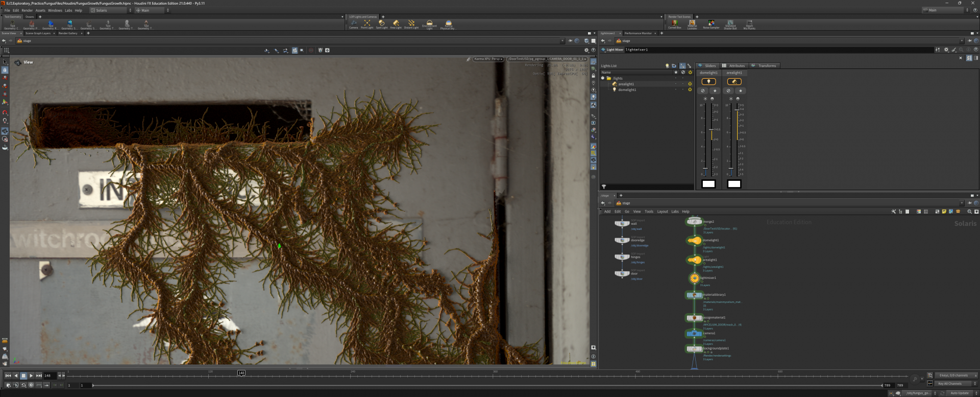The width and height of the screenshot is (980, 397).
Task: Collapse the /lights folder in the lights list
Action: click(603, 78)
